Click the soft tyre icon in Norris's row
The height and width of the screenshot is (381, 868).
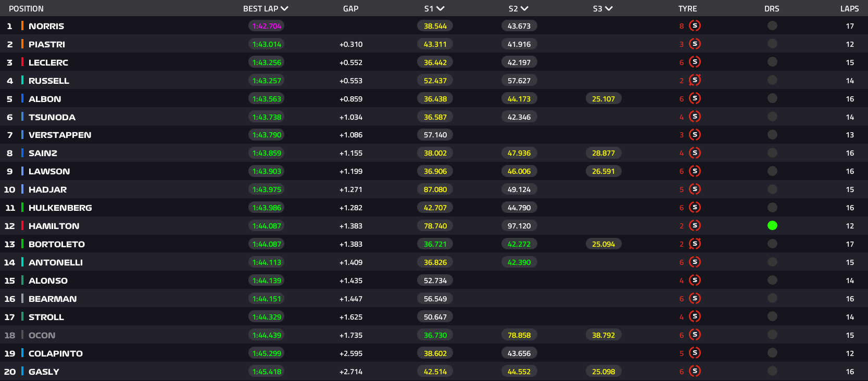pyautogui.click(x=695, y=26)
